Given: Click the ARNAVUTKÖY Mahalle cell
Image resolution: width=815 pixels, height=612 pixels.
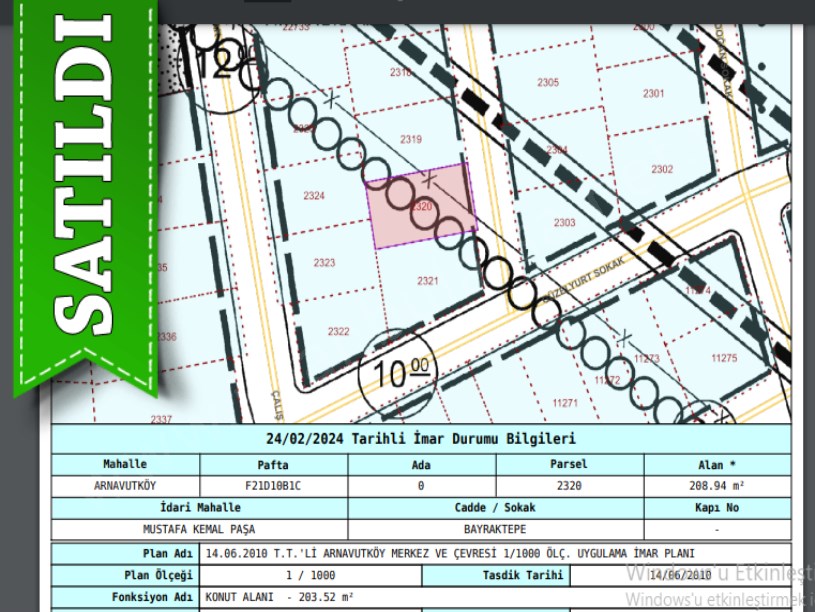Looking at the screenshot, I should pyautogui.click(x=125, y=485).
